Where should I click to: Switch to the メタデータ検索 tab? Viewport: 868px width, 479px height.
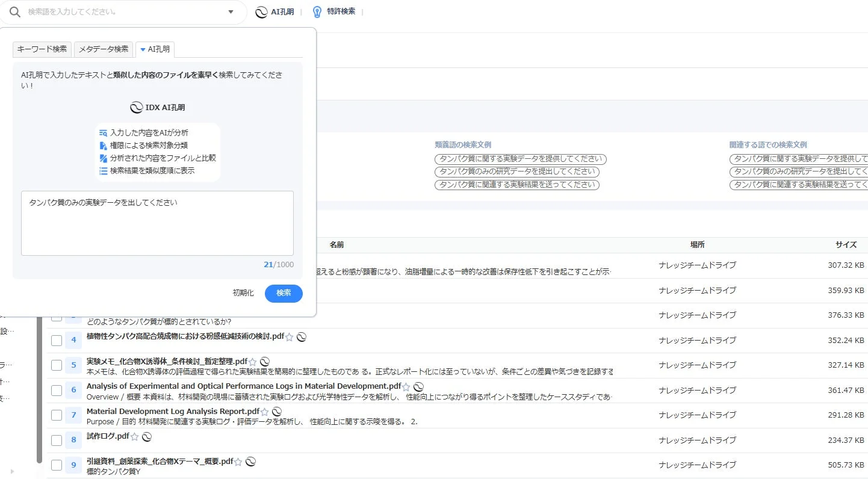coord(103,50)
